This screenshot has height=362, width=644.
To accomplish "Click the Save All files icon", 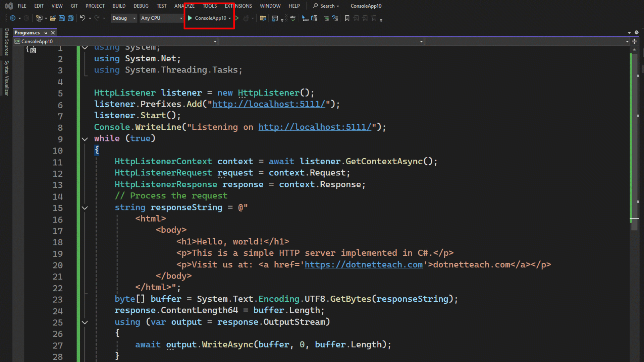I will coord(70,18).
